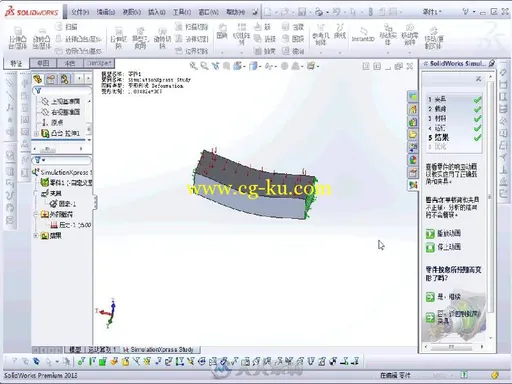Click 播放动画 play animation button
Image resolution: width=512 pixels, height=384 pixels.
443,233
